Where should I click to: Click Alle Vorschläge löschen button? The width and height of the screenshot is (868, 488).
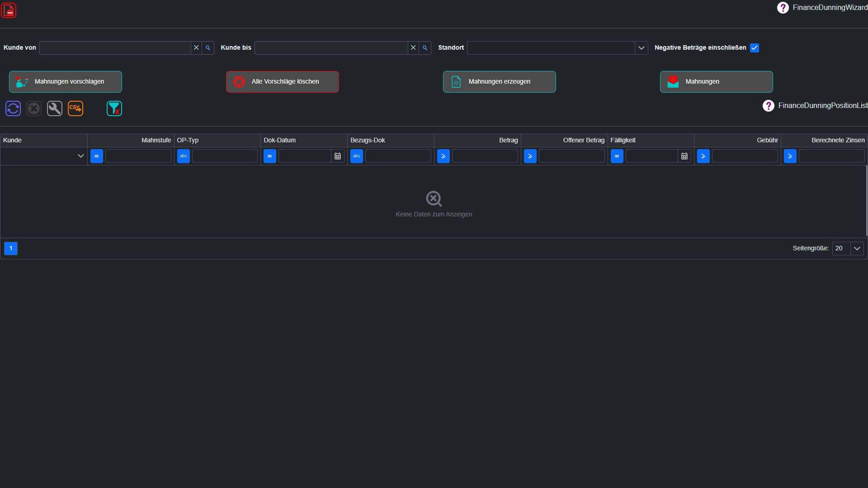tap(283, 82)
